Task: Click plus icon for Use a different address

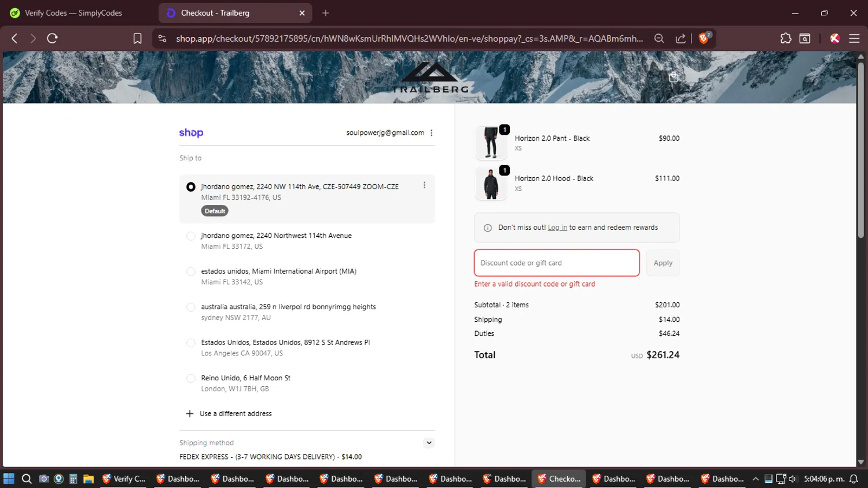Action: pos(189,413)
